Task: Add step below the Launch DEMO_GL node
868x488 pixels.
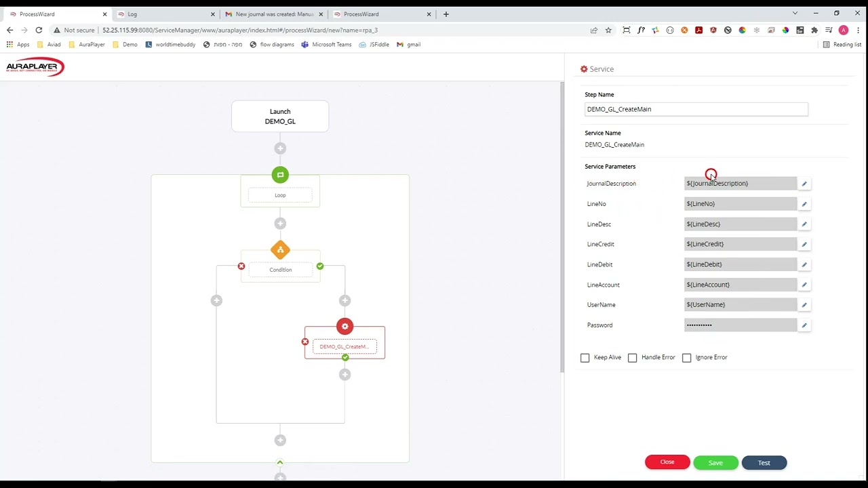Action: click(x=280, y=148)
